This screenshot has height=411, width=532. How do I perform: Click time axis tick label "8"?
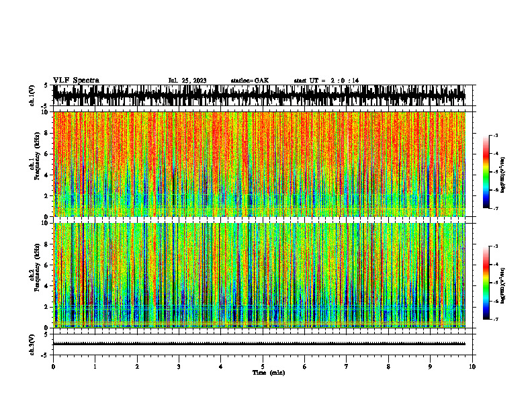click(388, 367)
